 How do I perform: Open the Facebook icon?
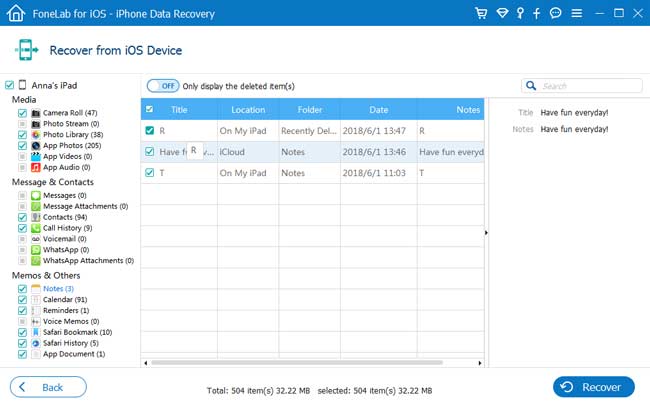[x=536, y=13]
